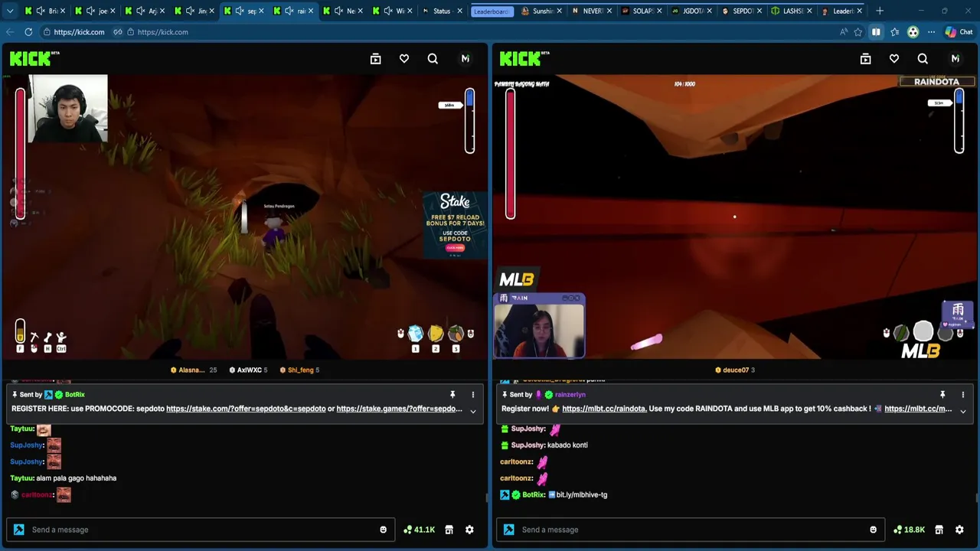Open the soccer ball extension icon
Screen dimensions: 980x551
[913, 32]
